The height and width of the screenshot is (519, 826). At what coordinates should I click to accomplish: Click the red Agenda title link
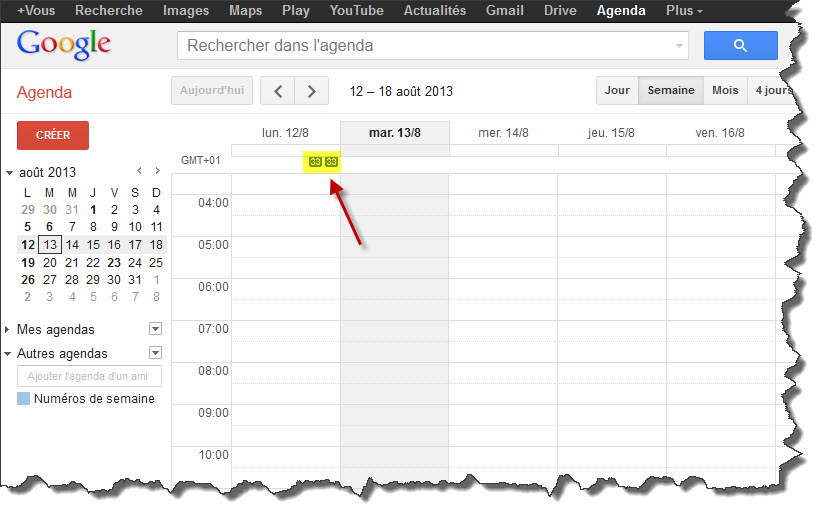point(44,92)
